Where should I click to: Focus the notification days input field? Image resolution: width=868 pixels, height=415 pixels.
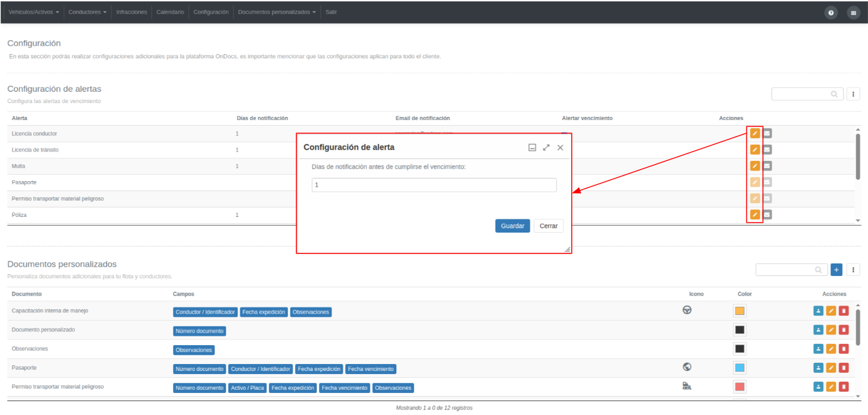tap(434, 185)
